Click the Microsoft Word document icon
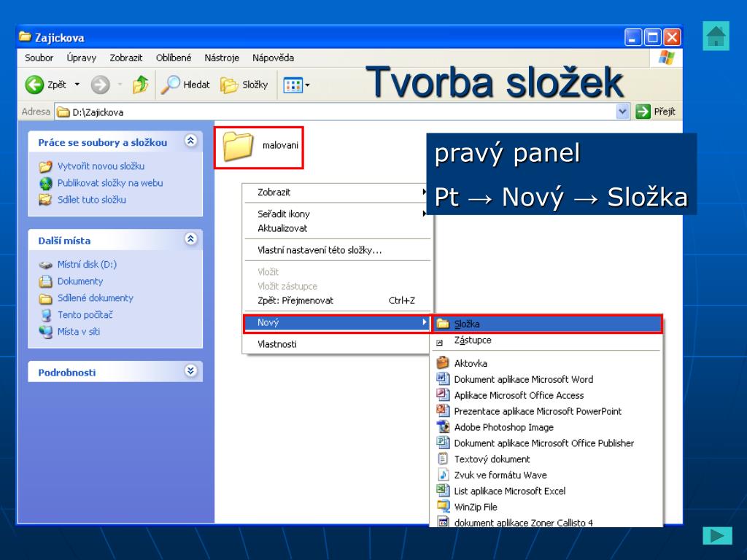Image resolution: width=747 pixels, height=560 pixels. [443, 379]
